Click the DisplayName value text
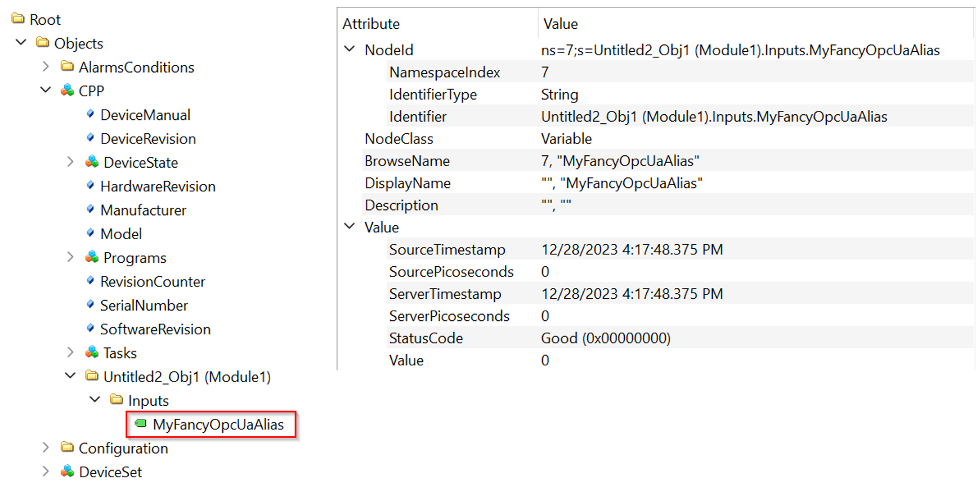The width and height of the screenshot is (980, 488). click(622, 183)
